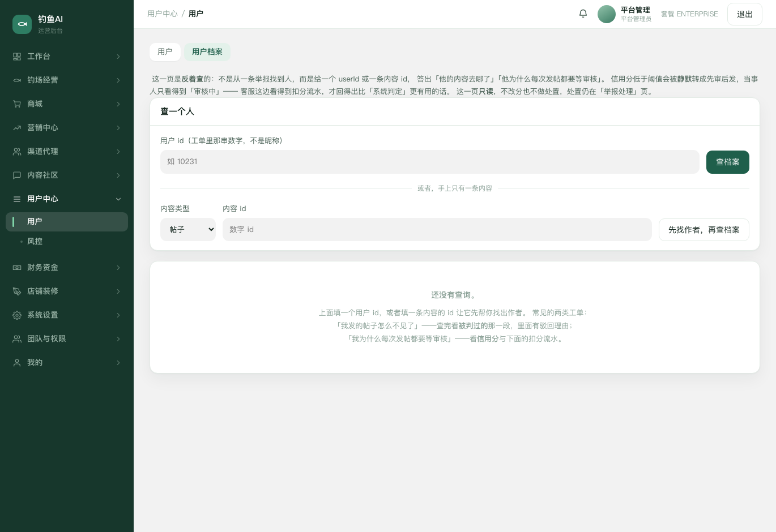Viewport: 776px width, 532px height.
Task: Click the 内容社区 chat bubble icon
Action: [x=17, y=175]
